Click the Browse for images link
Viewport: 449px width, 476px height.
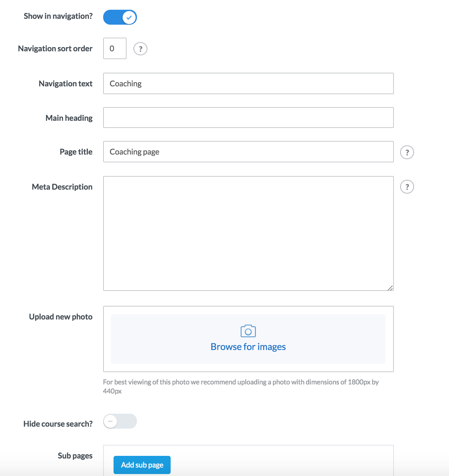[248, 347]
